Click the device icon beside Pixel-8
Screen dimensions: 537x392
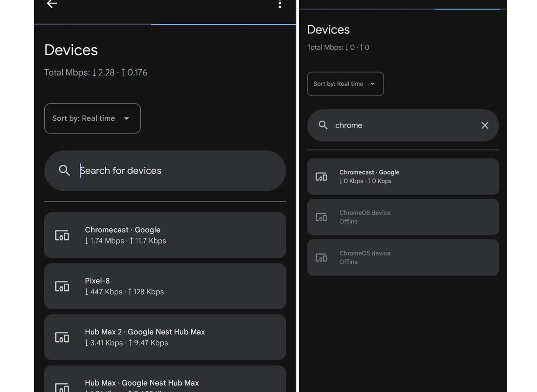click(62, 286)
